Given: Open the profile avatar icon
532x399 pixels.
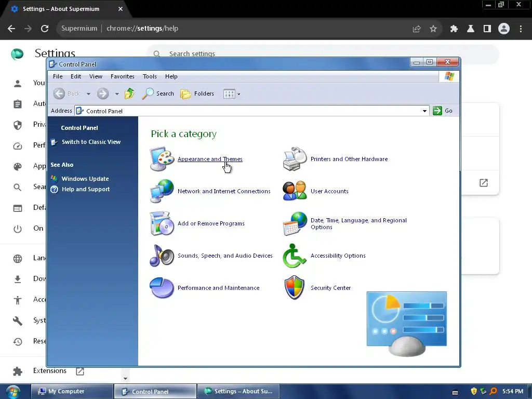Looking at the screenshot, I should [504, 29].
